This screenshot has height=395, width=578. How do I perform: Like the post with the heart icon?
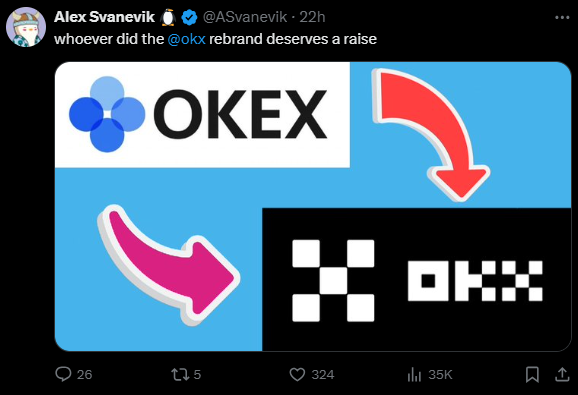(297, 374)
